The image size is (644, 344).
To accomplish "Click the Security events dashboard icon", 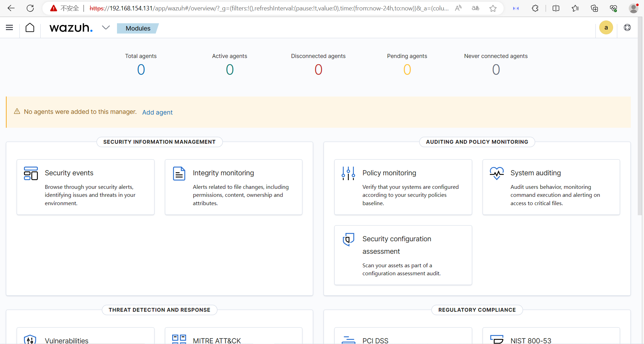I will (x=31, y=173).
